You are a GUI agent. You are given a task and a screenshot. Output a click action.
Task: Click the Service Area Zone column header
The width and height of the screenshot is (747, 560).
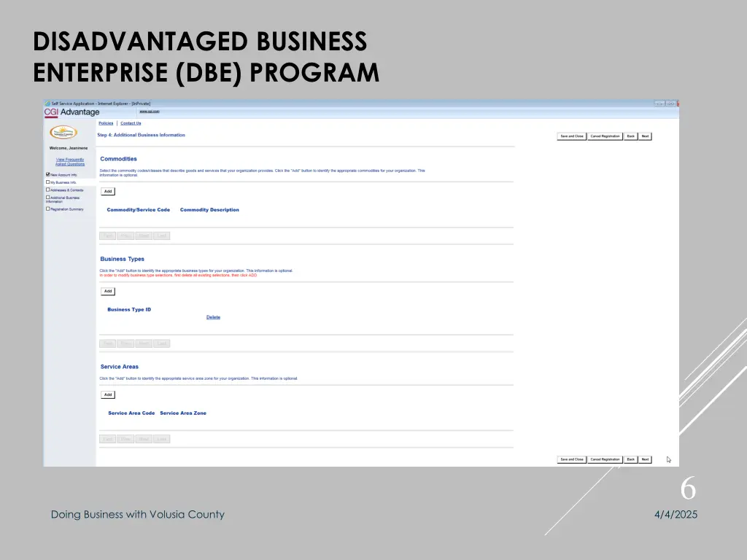tap(183, 413)
